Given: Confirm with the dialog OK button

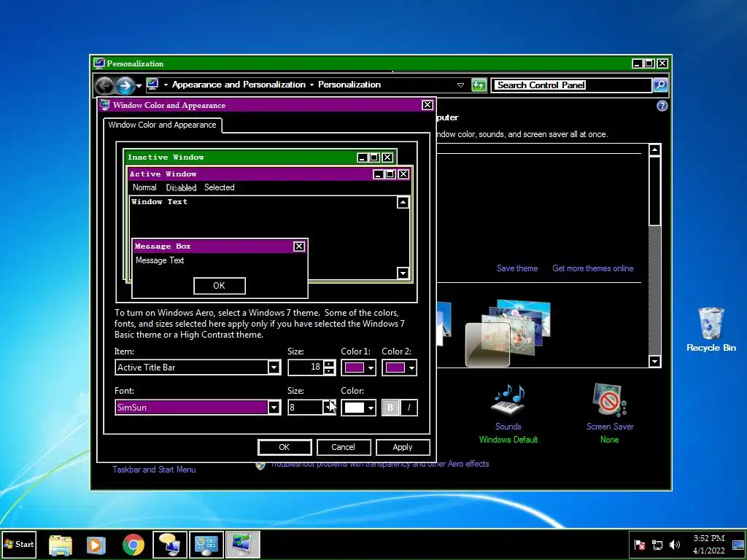Looking at the screenshot, I should coord(285,447).
